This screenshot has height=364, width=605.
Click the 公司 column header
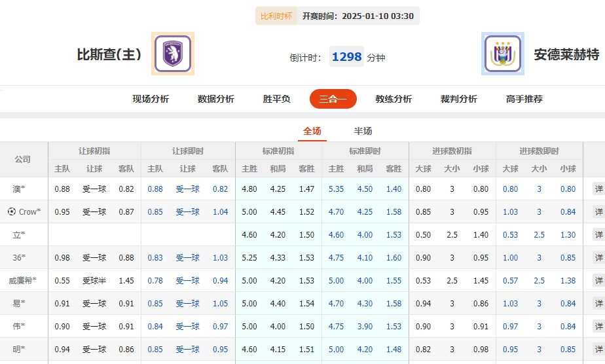coord(23,159)
